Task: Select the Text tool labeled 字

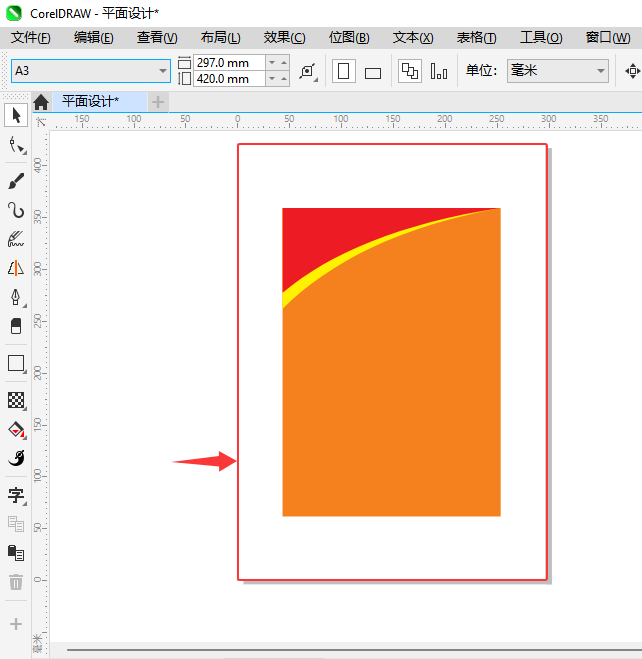Action: point(16,496)
